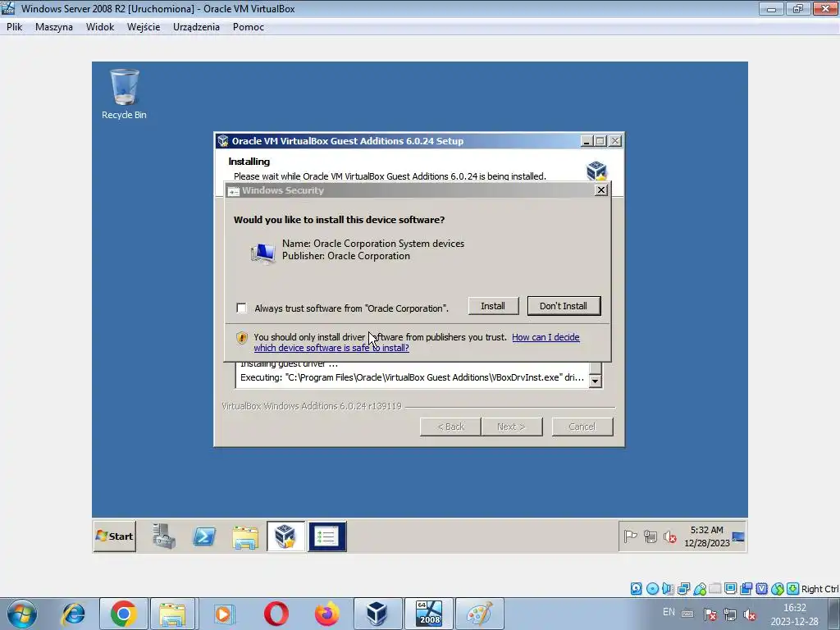Click the VirtualBox network status icon

683,589
